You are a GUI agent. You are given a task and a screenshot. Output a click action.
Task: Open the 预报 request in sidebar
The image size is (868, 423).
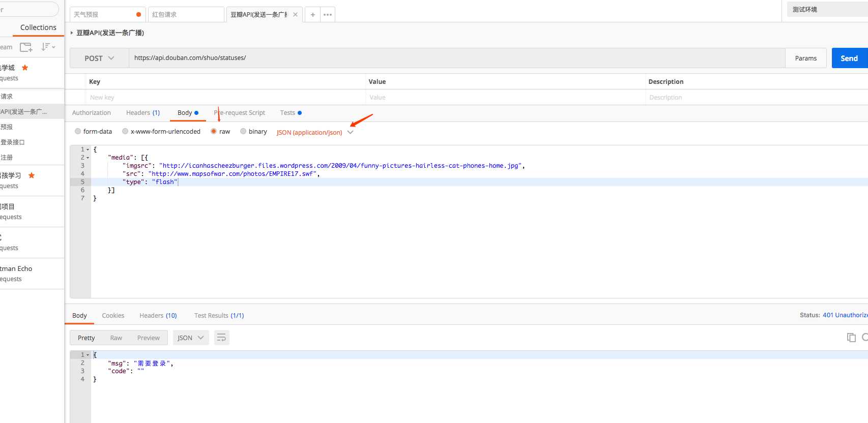(32, 127)
